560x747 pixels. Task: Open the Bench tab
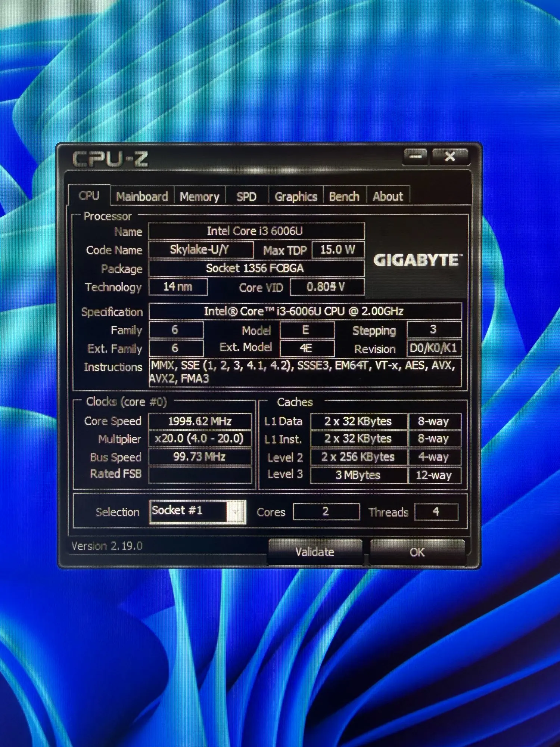(344, 196)
